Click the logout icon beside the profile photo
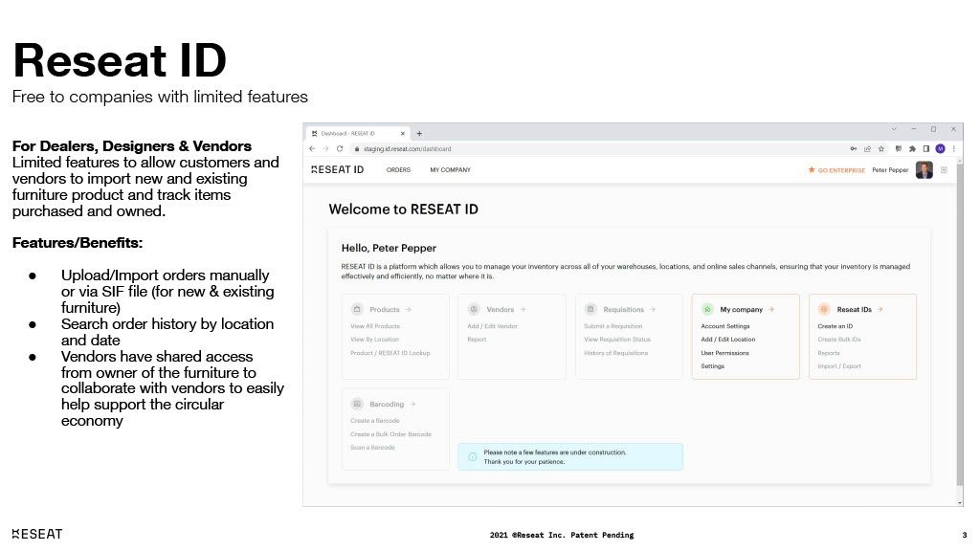This screenshot has width=980, height=551. 944,170
